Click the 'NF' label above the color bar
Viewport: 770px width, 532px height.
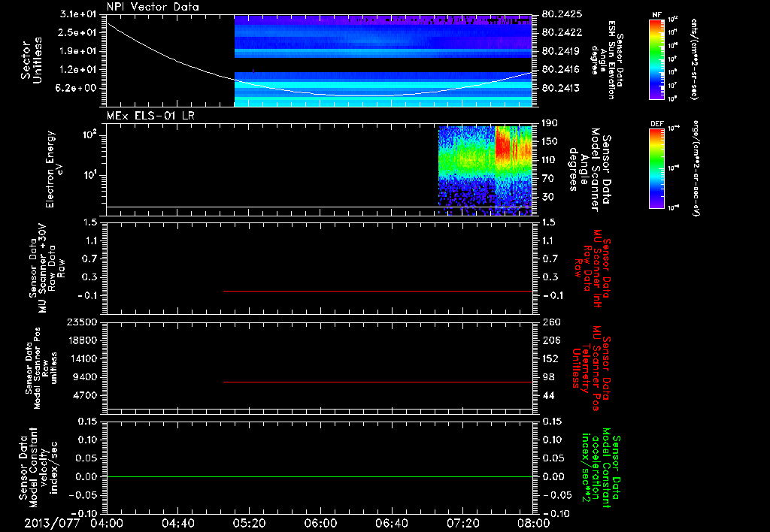point(656,15)
